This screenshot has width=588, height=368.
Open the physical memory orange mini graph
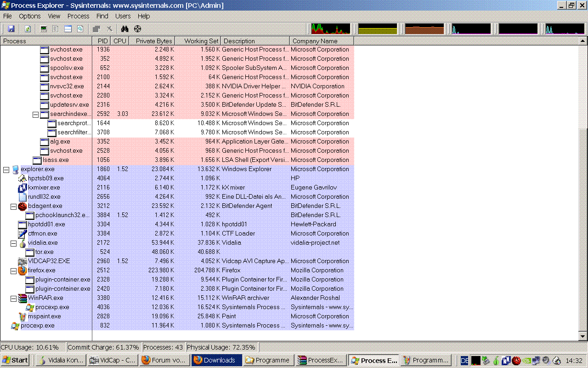pos(424,29)
